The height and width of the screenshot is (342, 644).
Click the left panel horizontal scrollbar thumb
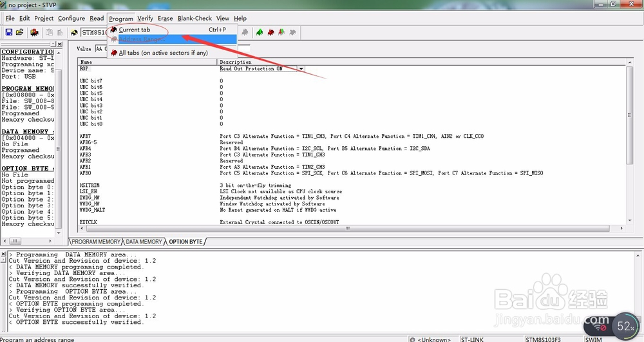tap(15, 241)
